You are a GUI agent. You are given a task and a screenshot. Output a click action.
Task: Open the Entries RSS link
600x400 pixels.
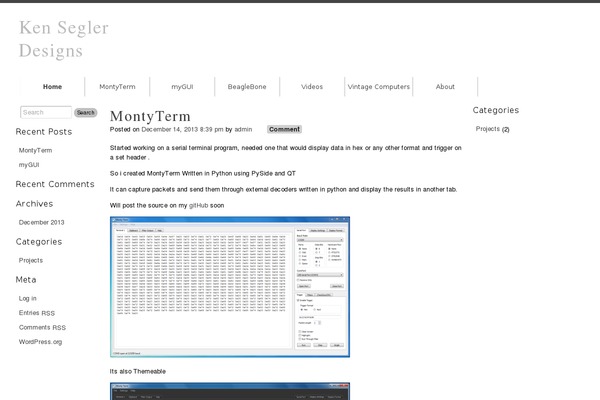pos(37,313)
